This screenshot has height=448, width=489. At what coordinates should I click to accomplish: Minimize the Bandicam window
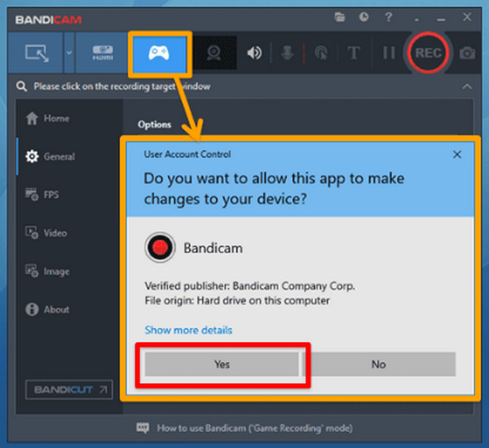click(441, 19)
